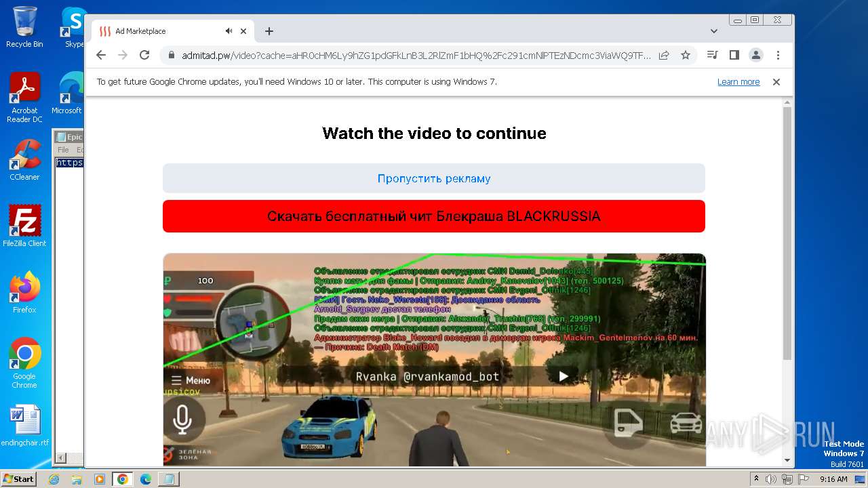
Task: Select the Skype desktop icon
Action: [x=73, y=27]
